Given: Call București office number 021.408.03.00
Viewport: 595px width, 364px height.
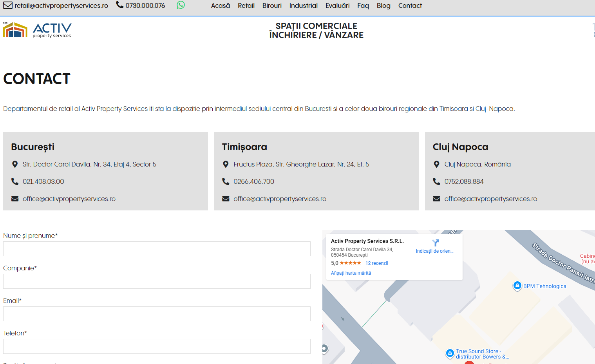Looking at the screenshot, I should (43, 181).
